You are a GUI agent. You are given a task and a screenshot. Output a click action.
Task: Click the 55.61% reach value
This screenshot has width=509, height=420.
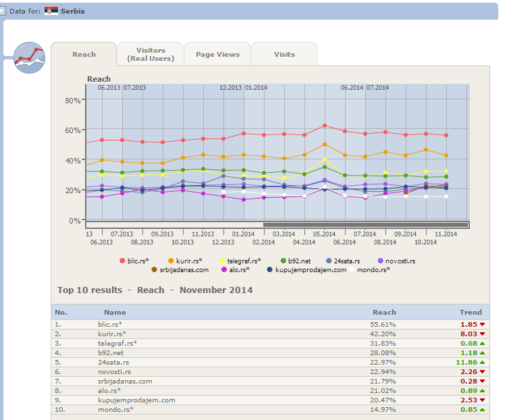383,325
